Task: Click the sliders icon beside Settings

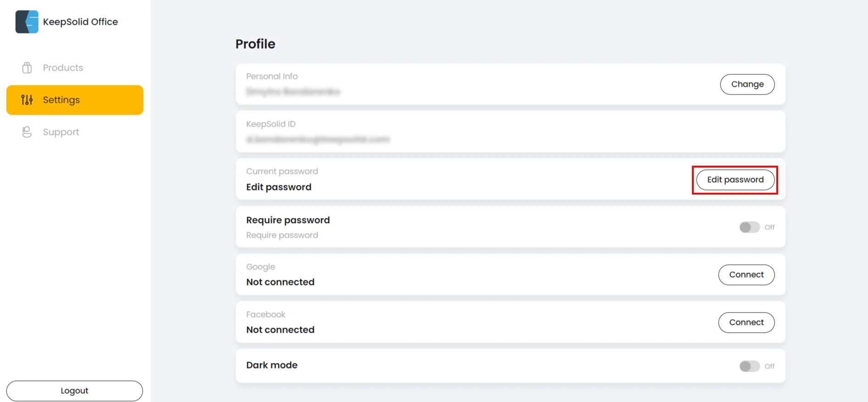Action: point(27,100)
